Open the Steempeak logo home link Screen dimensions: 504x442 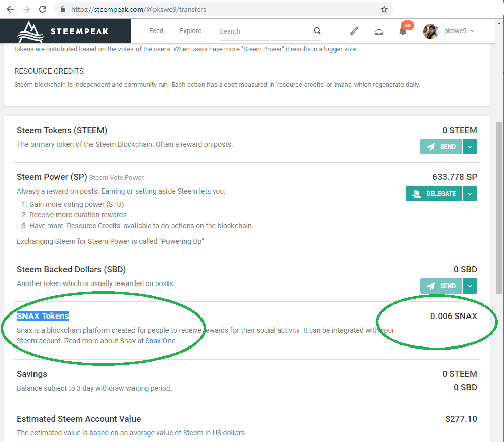click(x=65, y=31)
